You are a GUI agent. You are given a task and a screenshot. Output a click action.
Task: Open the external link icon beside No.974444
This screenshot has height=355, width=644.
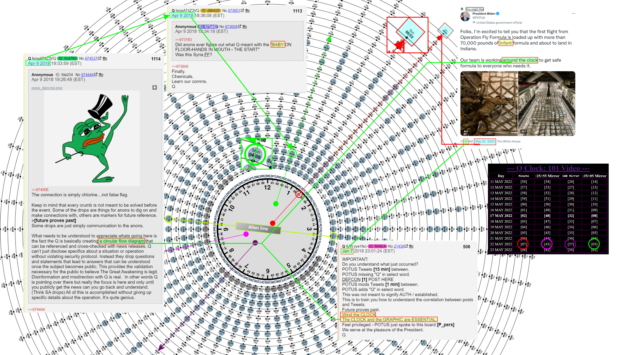click(96, 75)
